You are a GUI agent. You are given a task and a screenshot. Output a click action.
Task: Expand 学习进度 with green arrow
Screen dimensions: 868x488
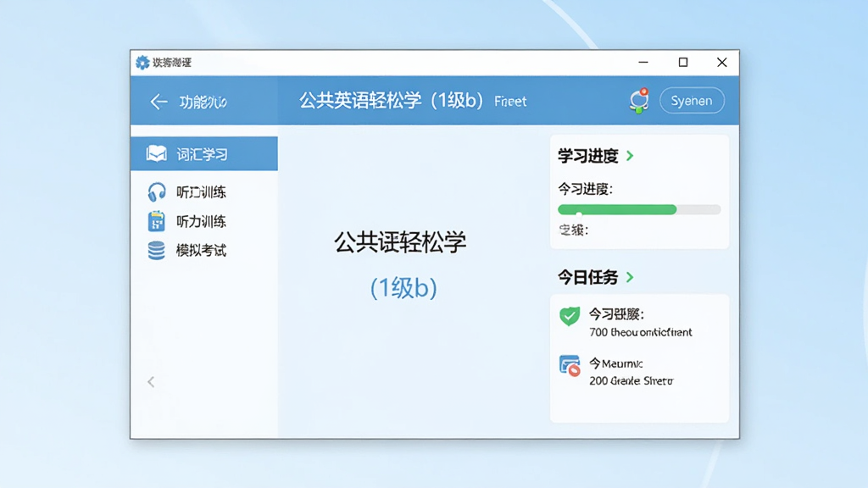pyautogui.click(x=630, y=156)
